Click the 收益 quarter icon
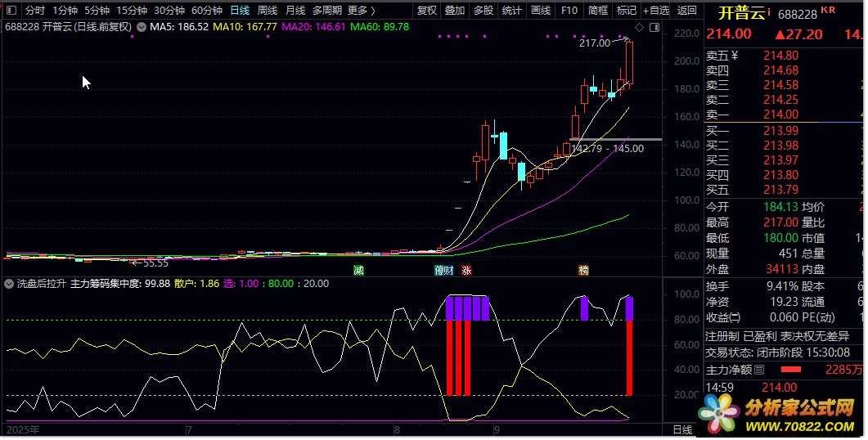The image size is (868, 440). coord(735,317)
